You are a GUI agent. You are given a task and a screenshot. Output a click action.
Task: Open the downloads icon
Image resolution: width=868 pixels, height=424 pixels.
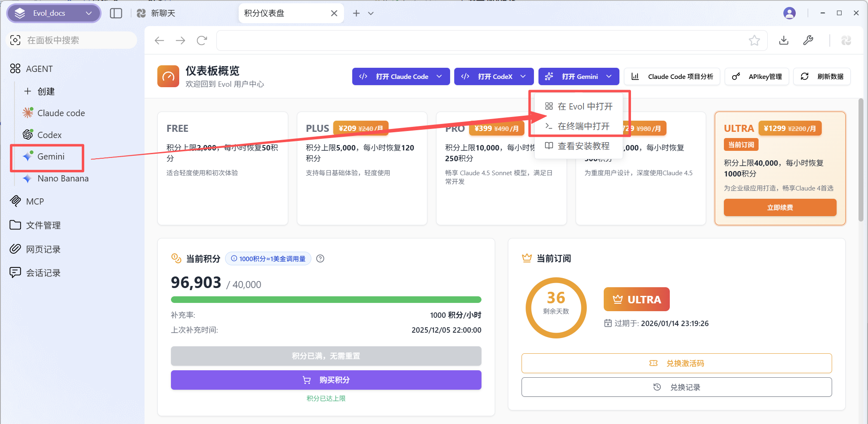783,40
